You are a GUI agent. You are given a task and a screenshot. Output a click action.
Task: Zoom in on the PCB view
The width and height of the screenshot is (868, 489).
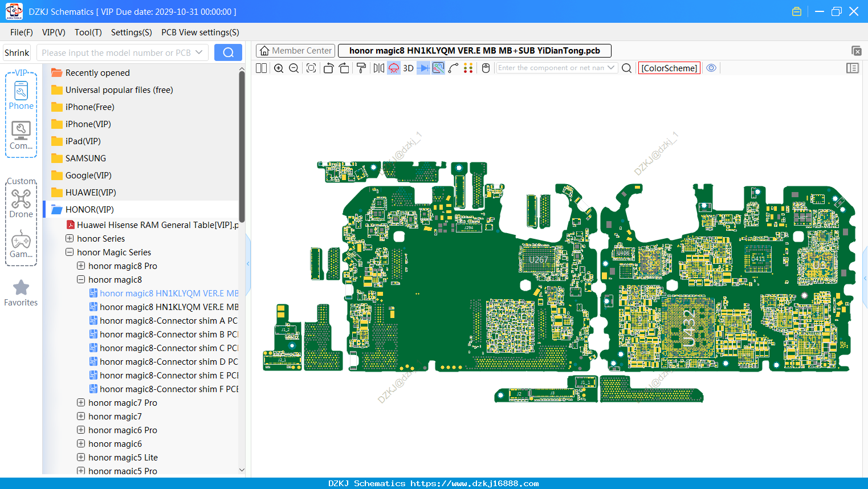pos(279,68)
